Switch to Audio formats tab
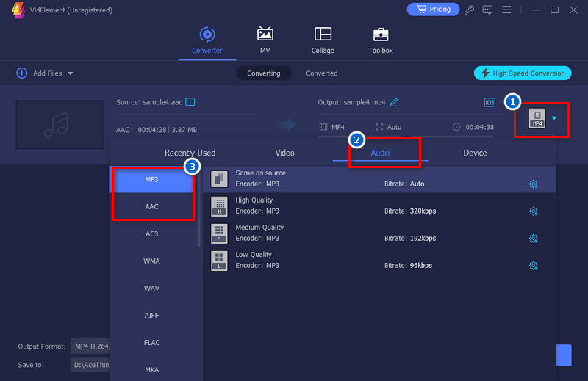The height and width of the screenshot is (381, 588). tap(380, 153)
